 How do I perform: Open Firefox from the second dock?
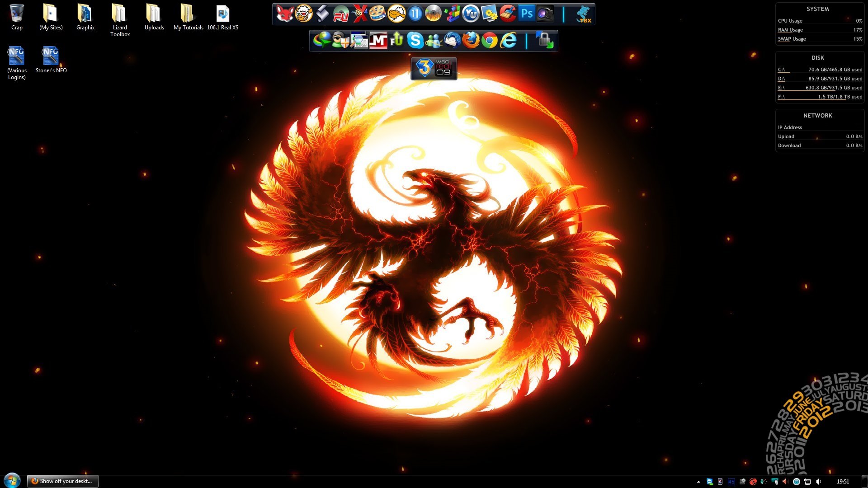(471, 41)
